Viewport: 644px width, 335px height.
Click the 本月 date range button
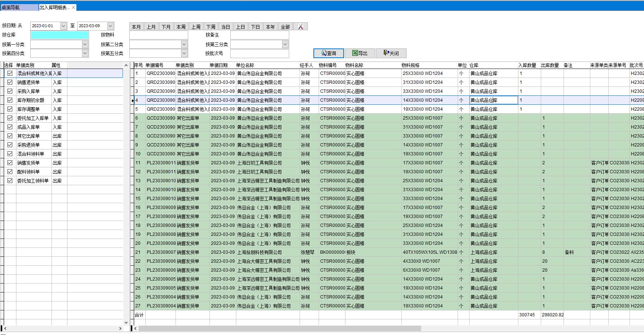pyautogui.click(x=136, y=27)
